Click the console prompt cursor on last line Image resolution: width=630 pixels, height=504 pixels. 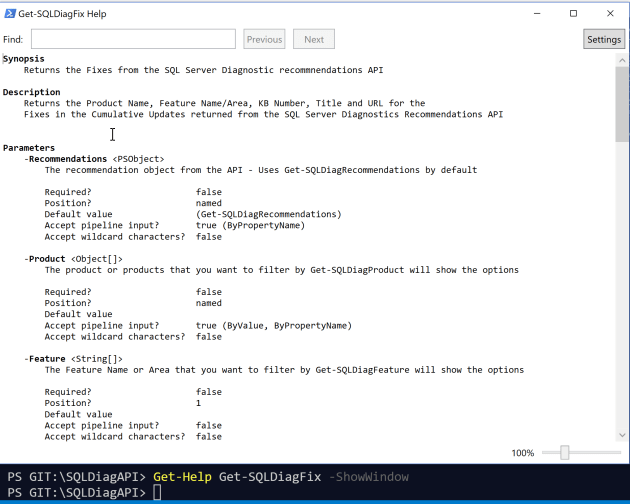pyautogui.click(x=157, y=492)
